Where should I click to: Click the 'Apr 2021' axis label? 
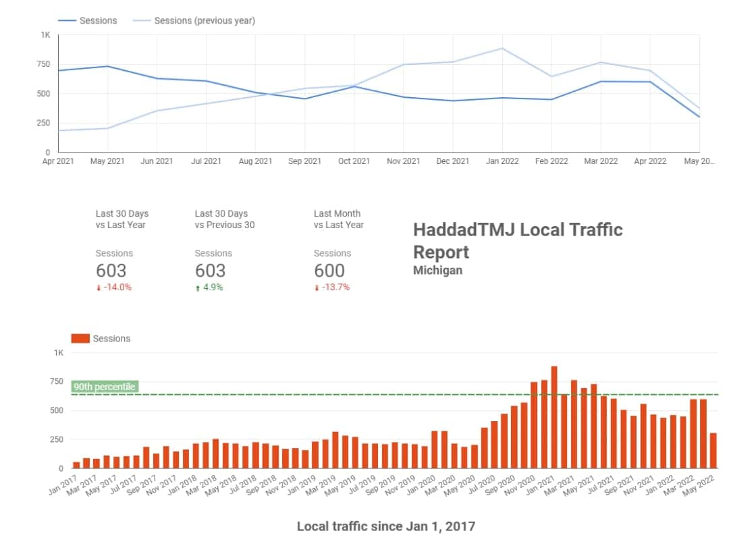[x=58, y=161]
